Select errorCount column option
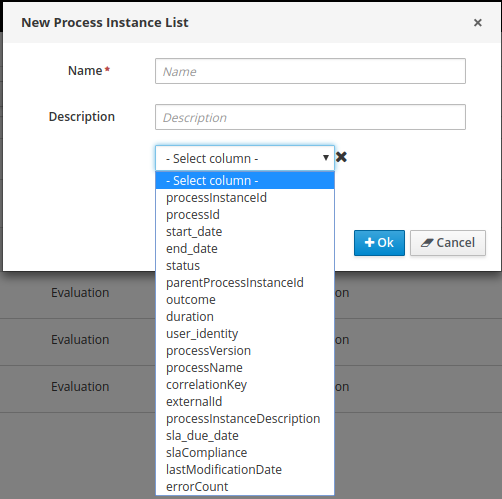The image size is (502, 499). click(x=245, y=487)
